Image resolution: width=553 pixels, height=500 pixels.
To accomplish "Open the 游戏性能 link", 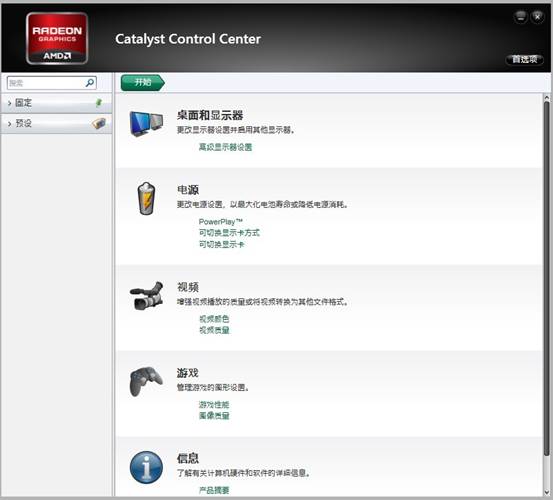I will click(x=214, y=404).
